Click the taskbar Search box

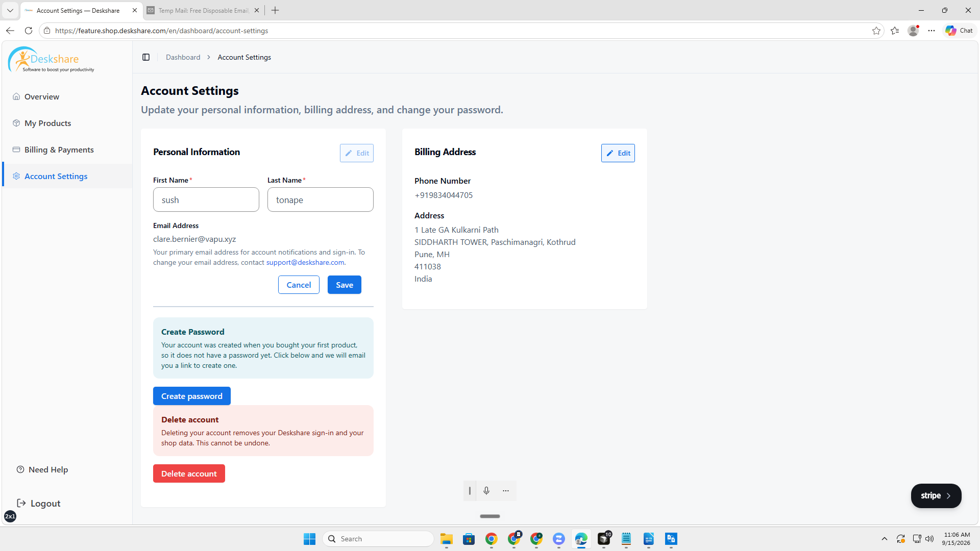[378, 539]
